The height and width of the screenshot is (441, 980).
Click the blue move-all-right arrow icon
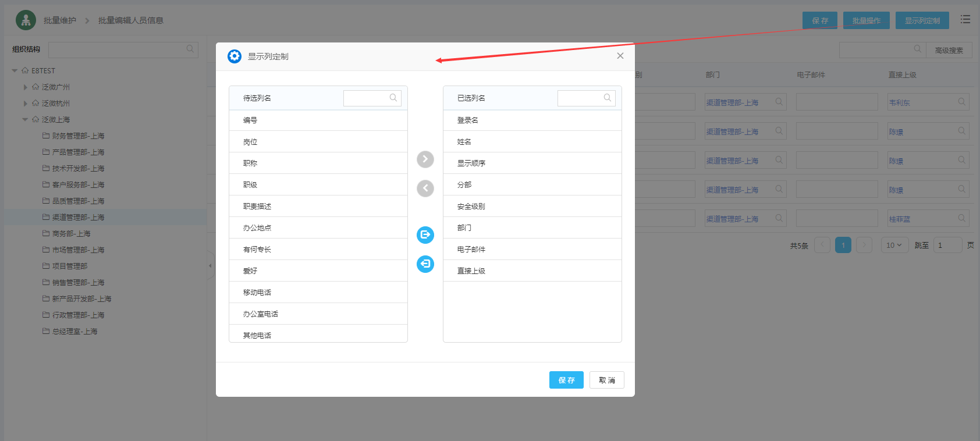point(425,235)
